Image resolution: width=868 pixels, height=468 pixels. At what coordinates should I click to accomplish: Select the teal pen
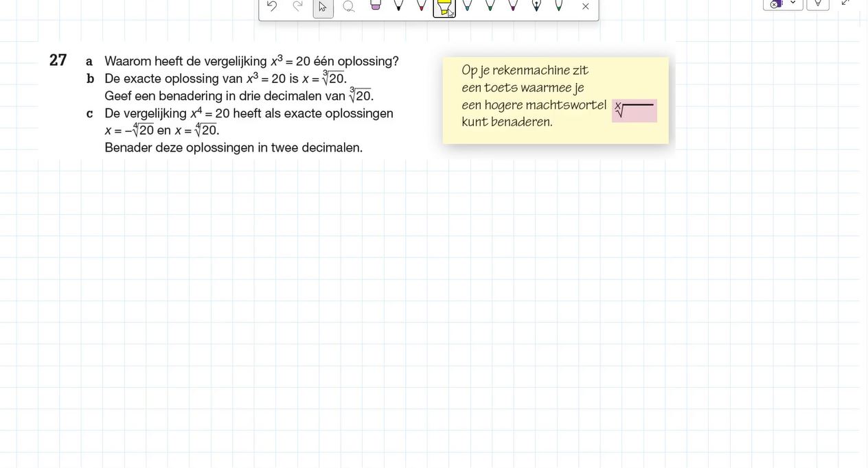click(x=467, y=5)
